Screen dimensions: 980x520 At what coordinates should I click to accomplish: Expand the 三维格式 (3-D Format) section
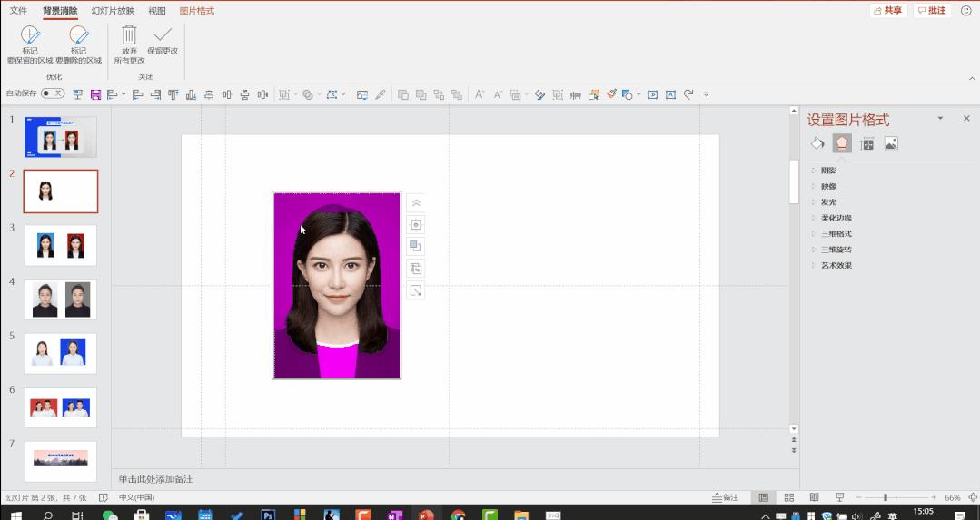[836, 234]
